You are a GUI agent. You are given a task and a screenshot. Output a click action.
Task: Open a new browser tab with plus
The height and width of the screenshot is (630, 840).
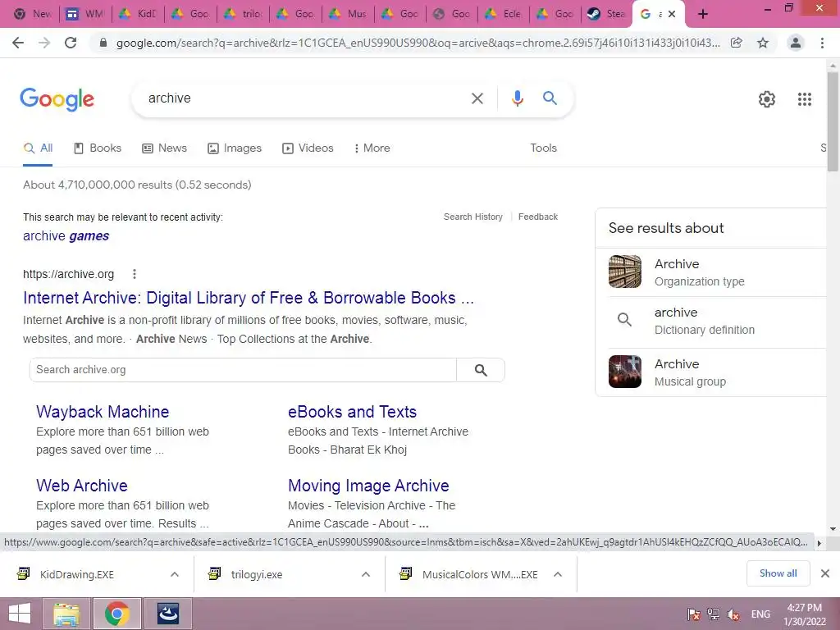[703, 15]
